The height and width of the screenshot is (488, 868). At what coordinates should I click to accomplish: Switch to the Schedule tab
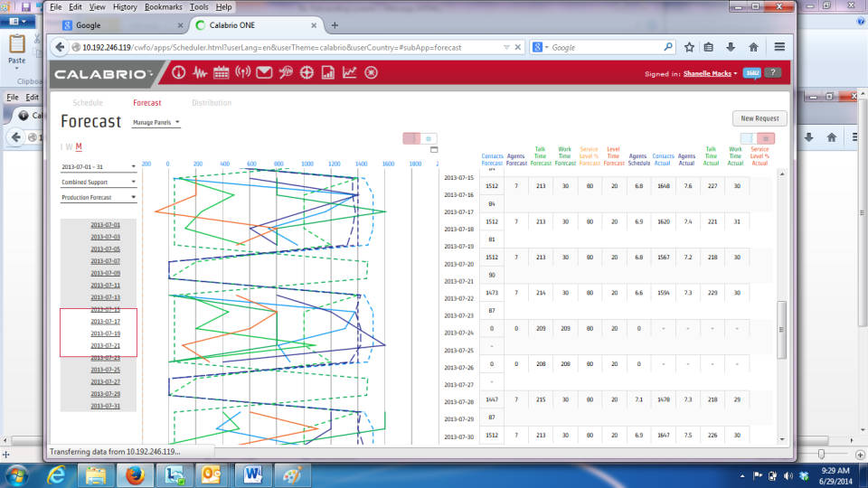coord(88,103)
